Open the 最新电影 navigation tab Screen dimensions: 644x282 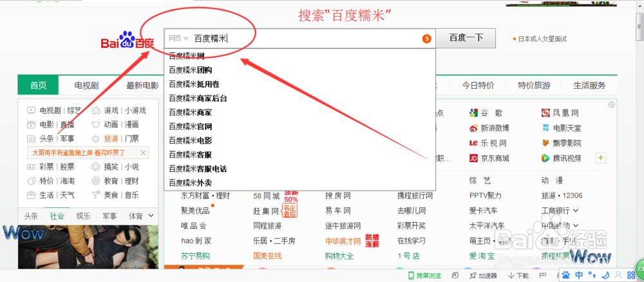coord(142,86)
